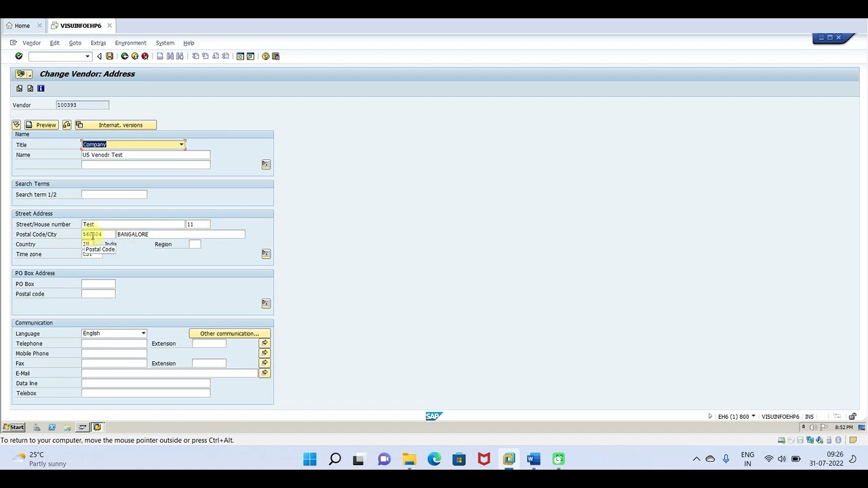This screenshot has height=488, width=868.
Task: Click the Search icon on Windows taskbar
Action: [335, 460]
